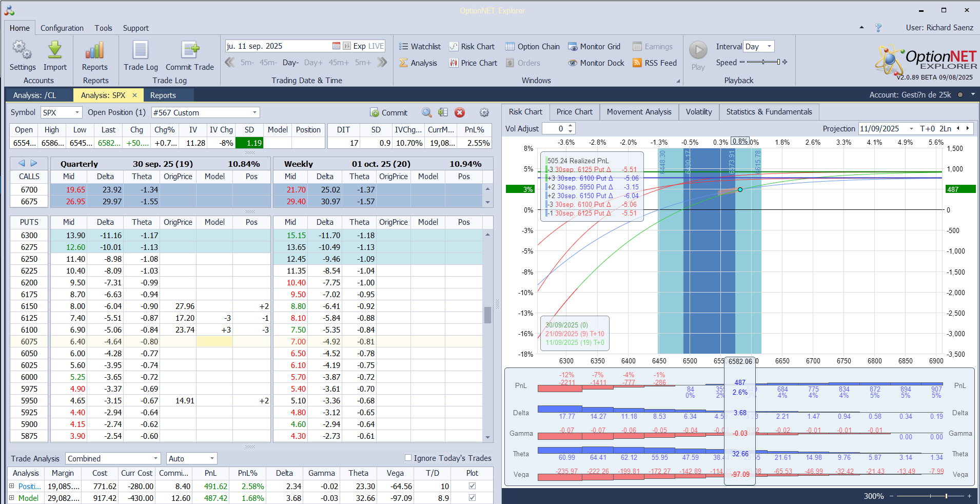Open the Analysis window
Screen dimensions: 980x504
tap(418, 63)
